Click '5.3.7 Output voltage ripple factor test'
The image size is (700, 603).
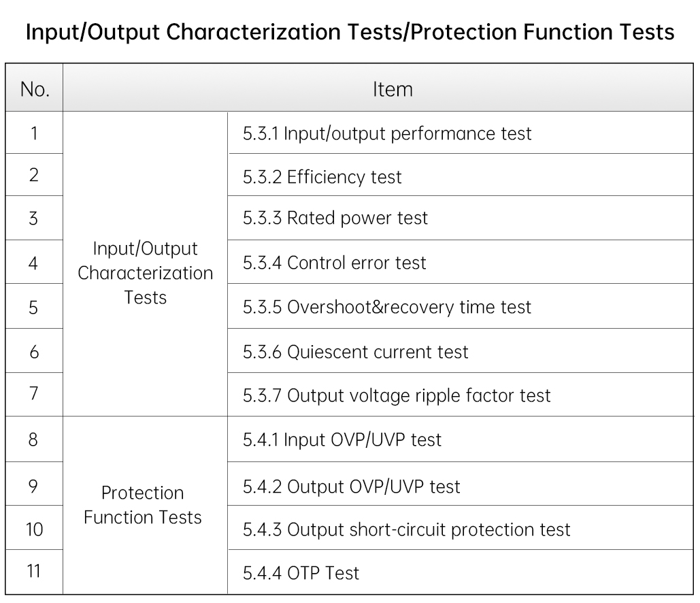click(397, 395)
